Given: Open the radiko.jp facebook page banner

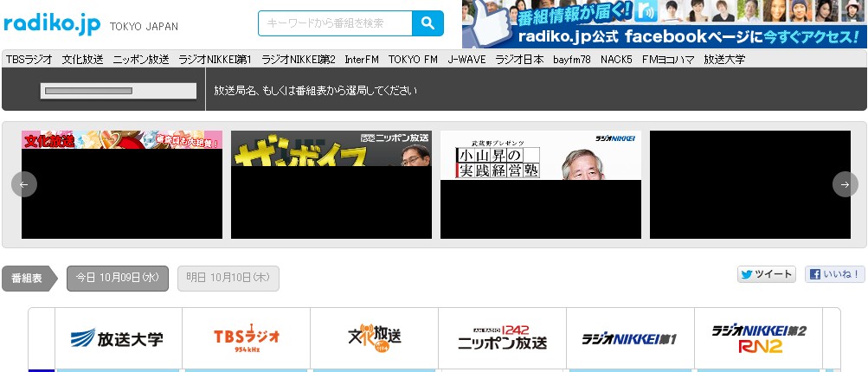Looking at the screenshot, I should [664, 24].
